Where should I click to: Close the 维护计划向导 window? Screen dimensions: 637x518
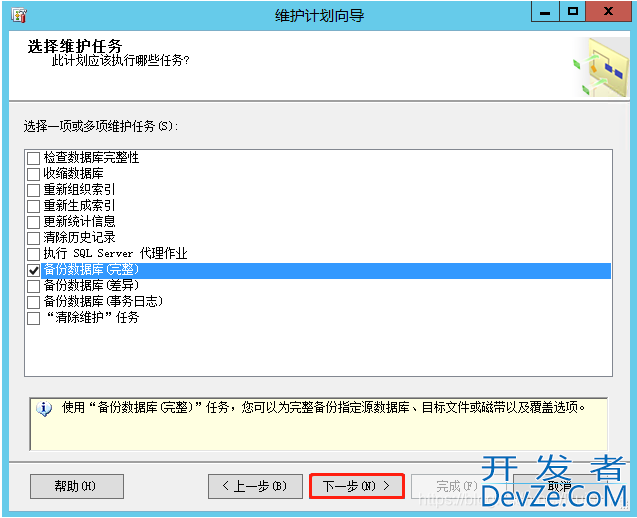coord(606,13)
